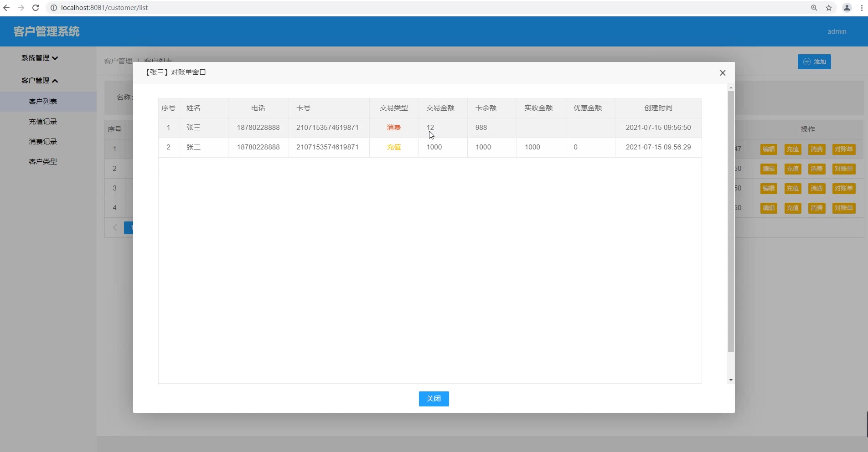Click the timestamp 2021-07-15 09:56:50
Viewport: 868px width, 452px height.
pos(658,128)
